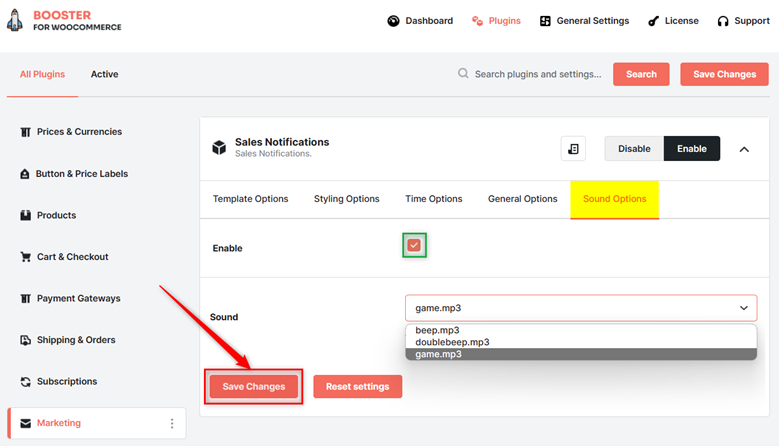Open the Marketing three-dot menu
The width and height of the screenshot is (779, 446).
point(172,423)
